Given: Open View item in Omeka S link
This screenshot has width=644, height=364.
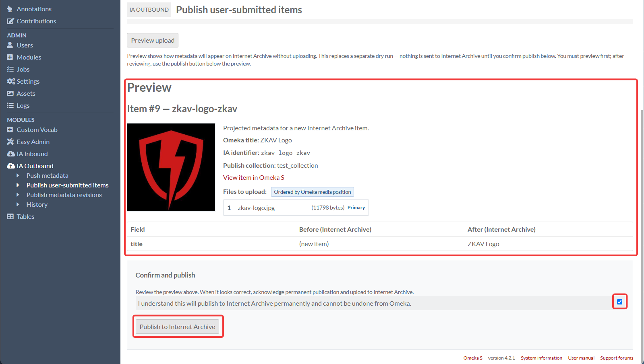Looking at the screenshot, I should 254,177.
